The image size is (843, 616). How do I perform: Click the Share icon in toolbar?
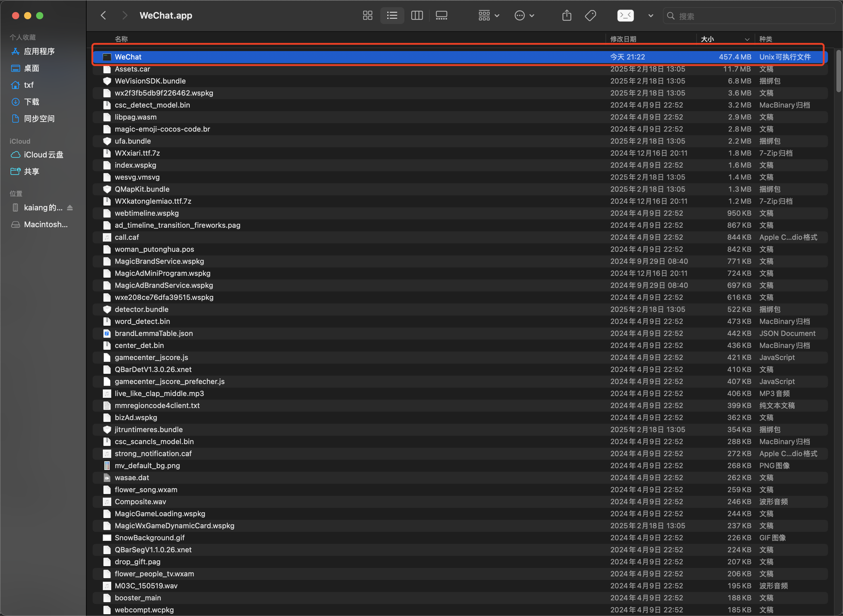pyautogui.click(x=567, y=15)
